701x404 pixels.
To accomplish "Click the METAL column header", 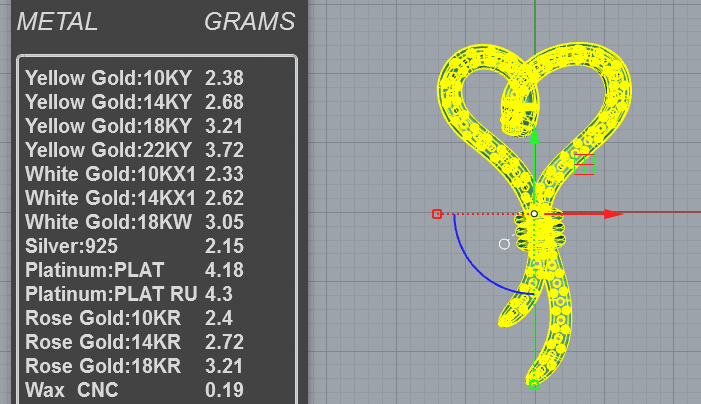I will click(57, 21).
